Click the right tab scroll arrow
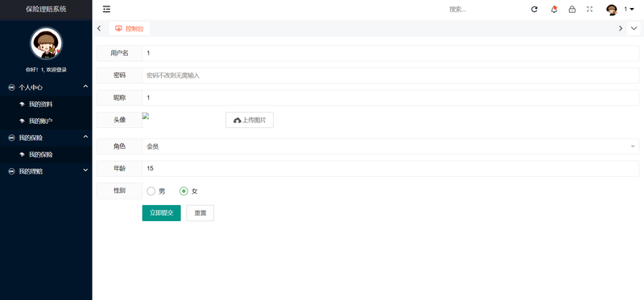Viewport: 644px width, 300px height. click(620, 28)
